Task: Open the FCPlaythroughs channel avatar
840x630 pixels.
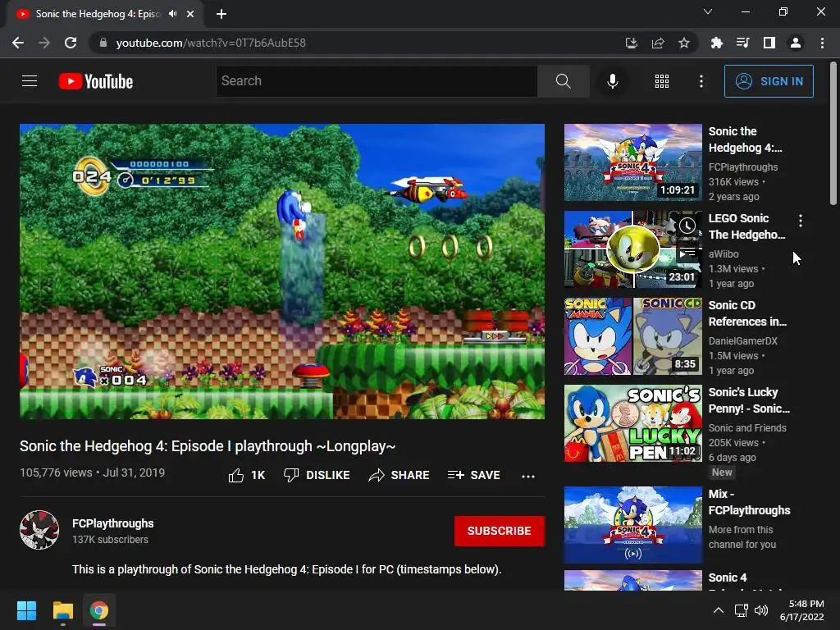Action: tap(39, 530)
